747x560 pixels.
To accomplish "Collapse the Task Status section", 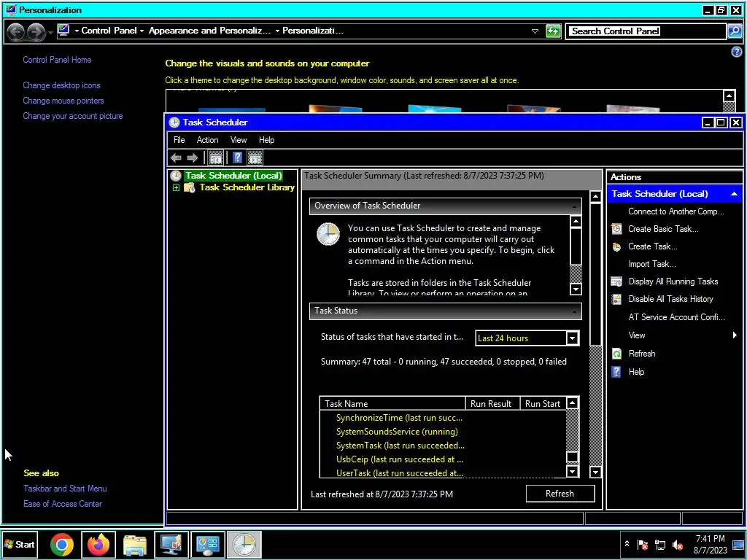I will click(x=574, y=311).
